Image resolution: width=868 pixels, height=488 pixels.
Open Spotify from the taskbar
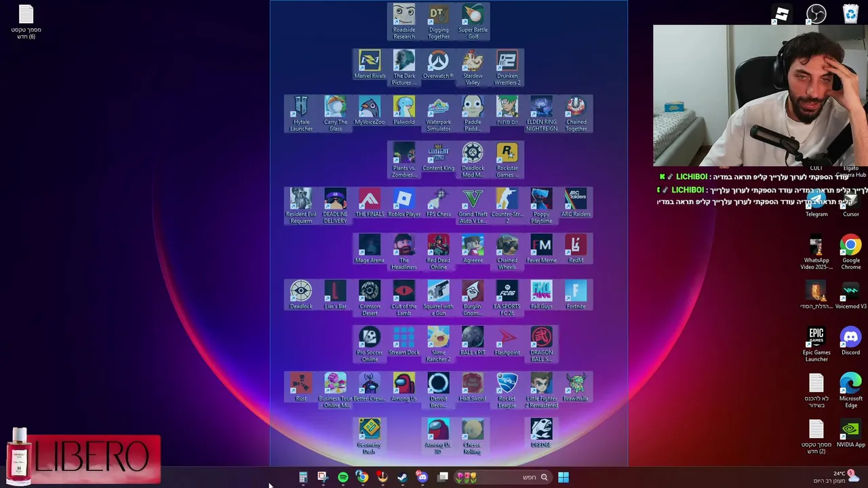tap(342, 477)
